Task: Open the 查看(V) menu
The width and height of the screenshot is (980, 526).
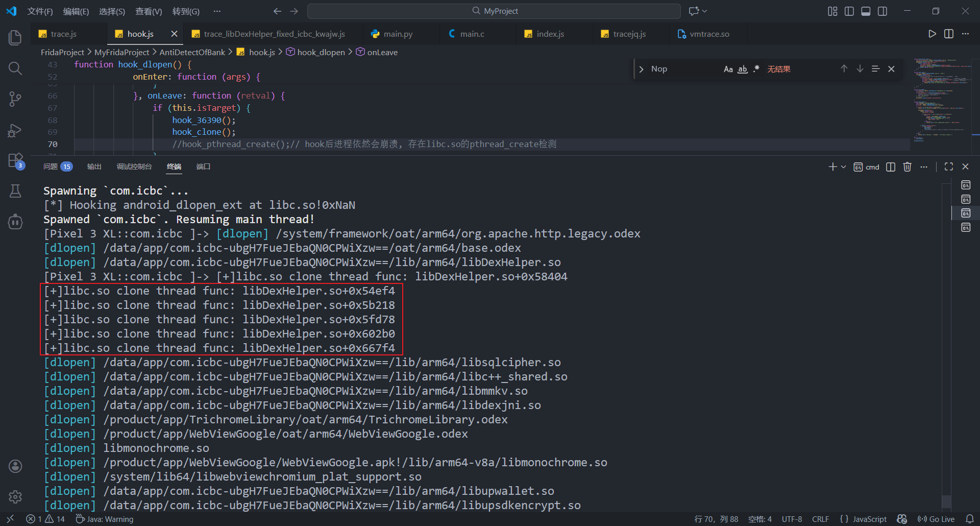Action: point(148,11)
